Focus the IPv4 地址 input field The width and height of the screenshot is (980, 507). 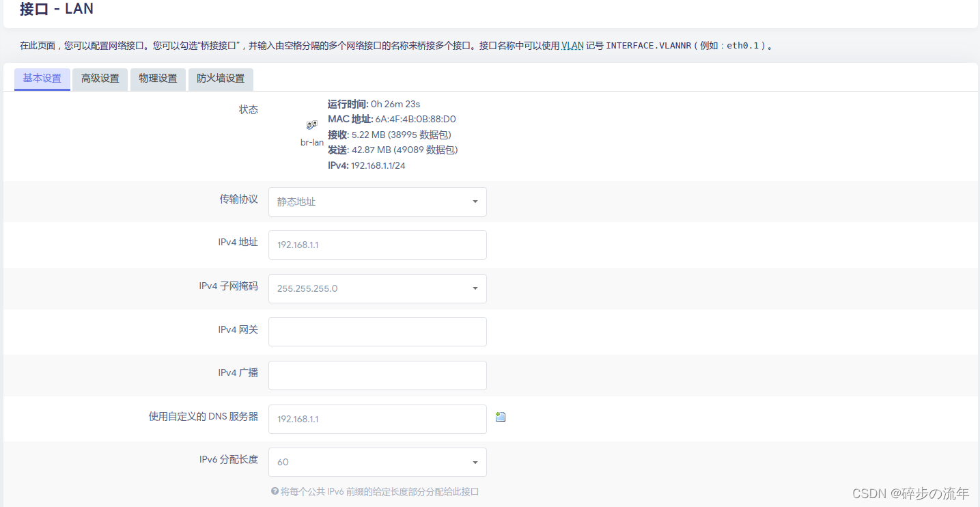pyautogui.click(x=378, y=245)
